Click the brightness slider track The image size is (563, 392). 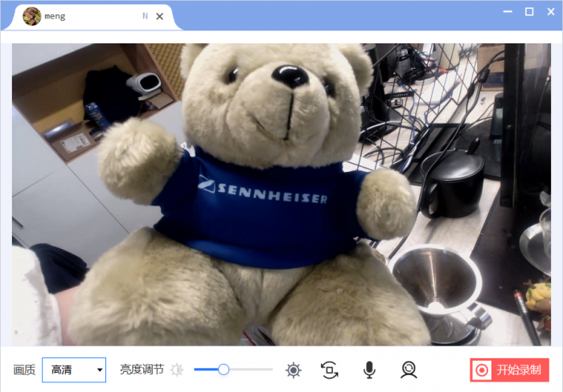pyautogui.click(x=233, y=369)
